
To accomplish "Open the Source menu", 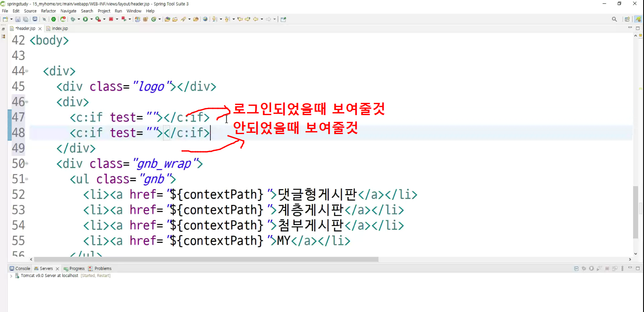I will tap(30, 11).
